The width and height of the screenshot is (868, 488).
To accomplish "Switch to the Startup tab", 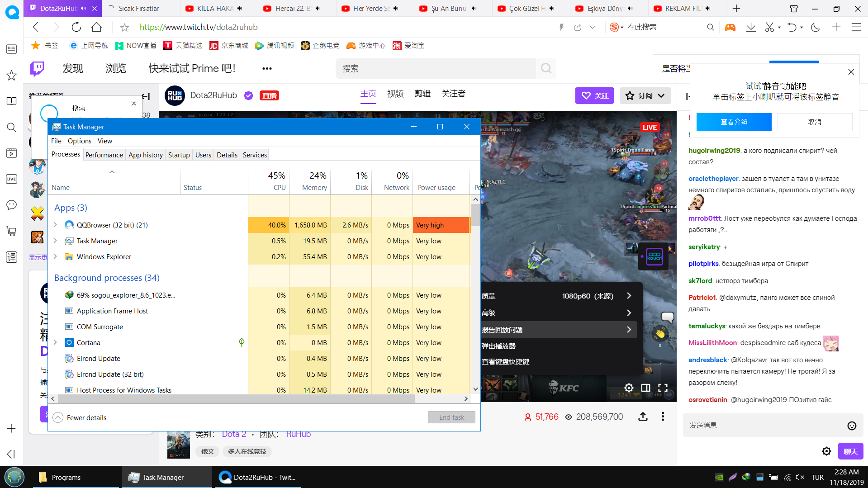I will [179, 155].
